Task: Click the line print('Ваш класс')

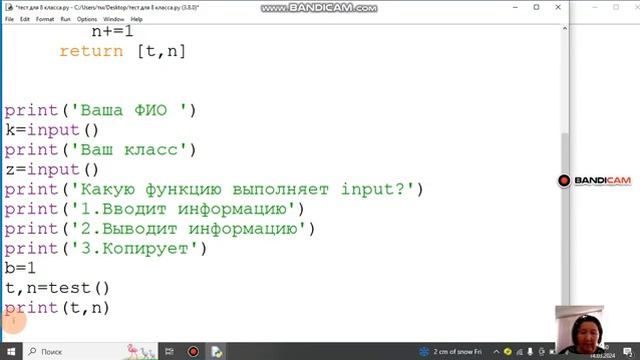Action: [100, 150]
